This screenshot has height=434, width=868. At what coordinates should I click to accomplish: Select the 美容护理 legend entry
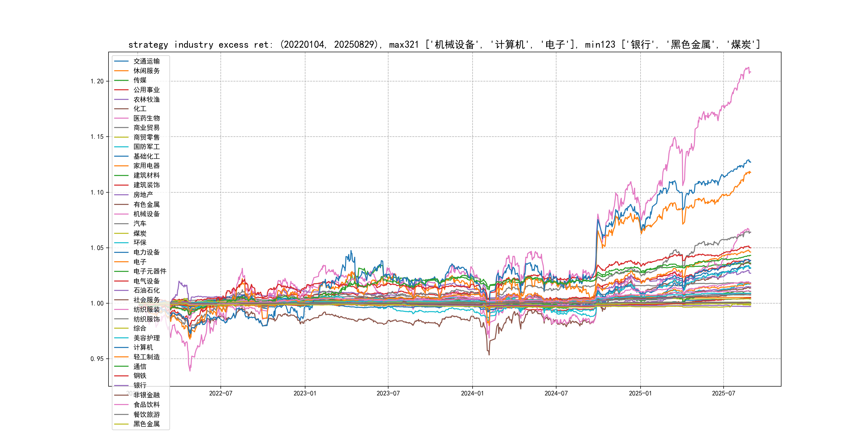(x=146, y=338)
